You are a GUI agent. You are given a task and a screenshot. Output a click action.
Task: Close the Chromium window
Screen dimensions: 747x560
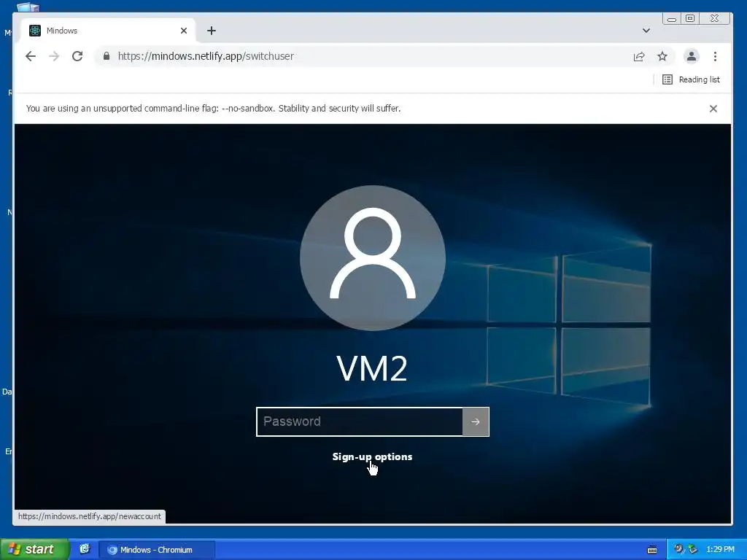click(x=715, y=18)
